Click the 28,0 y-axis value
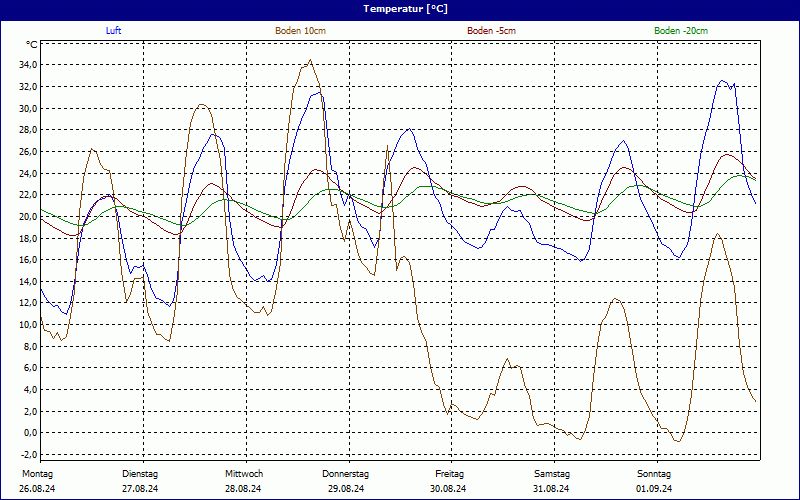Viewport: 800px width, 500px height. (29, 130)
